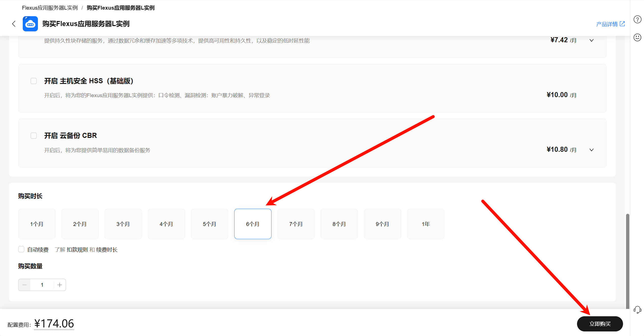Expand the 云备份 CBR ¥10.80 chevron
The width and height of the screenshot is (644, 336).
coord(591,150)
